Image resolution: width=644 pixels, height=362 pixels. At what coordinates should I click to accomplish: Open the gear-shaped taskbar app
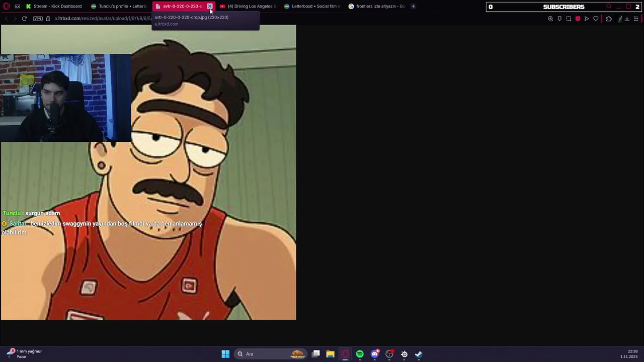pos(404,354)
